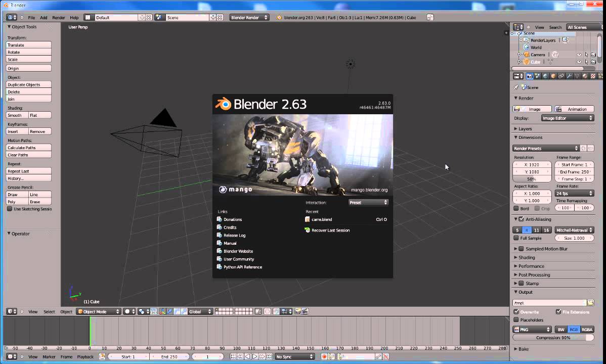Play the animation in reverse
This screenshot has height=364, width=606.
pos(248,356)
